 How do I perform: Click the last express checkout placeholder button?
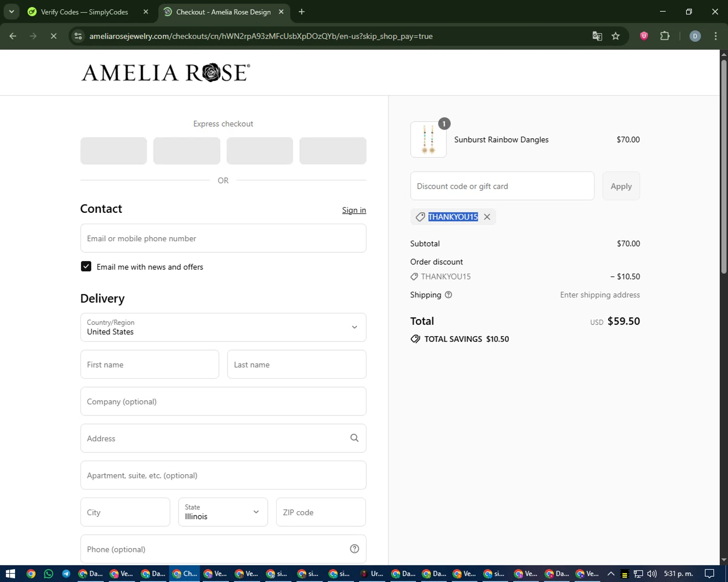pyautogui.click(x=333, y=151)
